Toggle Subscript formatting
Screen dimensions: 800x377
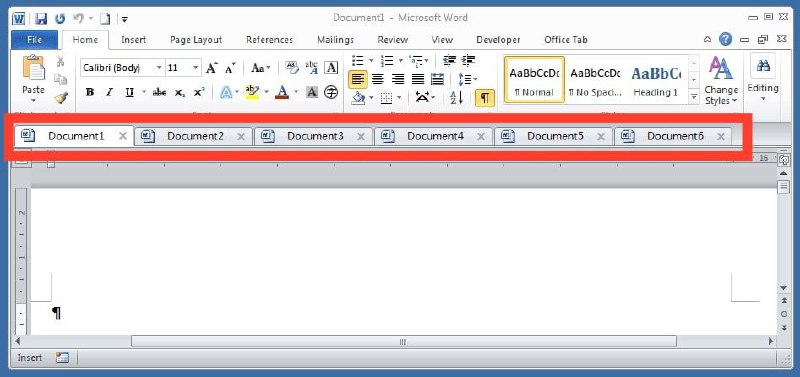point(179,93)
